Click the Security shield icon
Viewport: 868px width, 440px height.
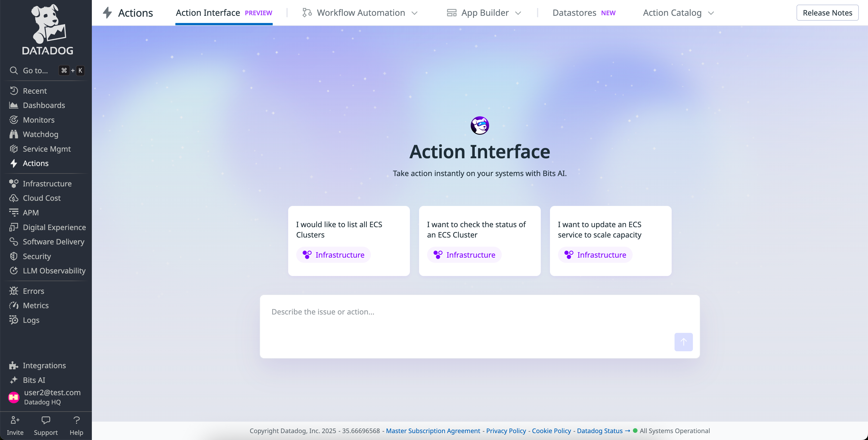click(x=13, y=256)
